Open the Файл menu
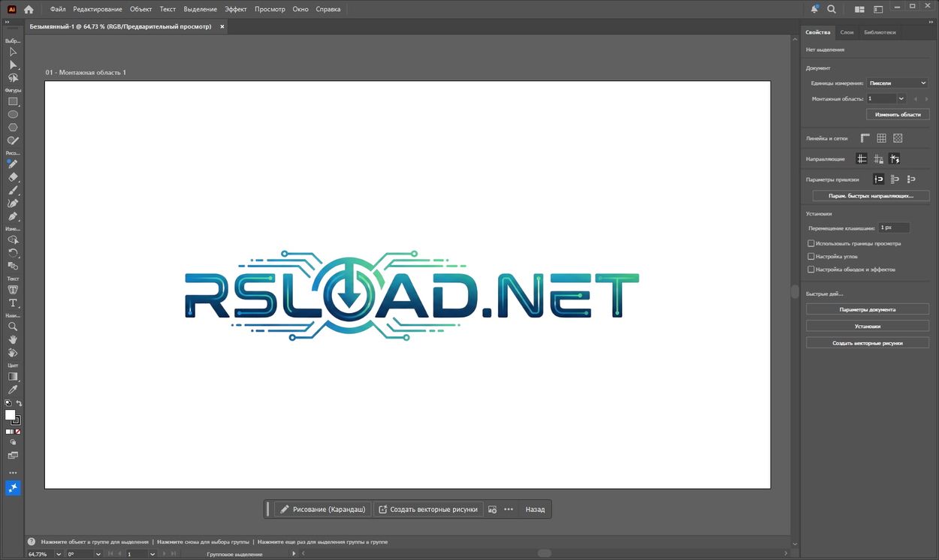939x560 pixels. click(57, 8)
